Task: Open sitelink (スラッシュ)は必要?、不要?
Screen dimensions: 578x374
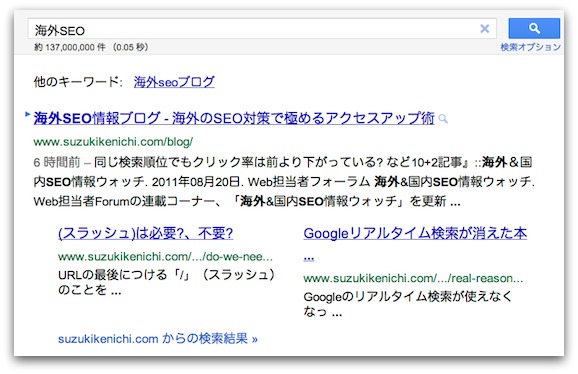Action: pos(146,233)
